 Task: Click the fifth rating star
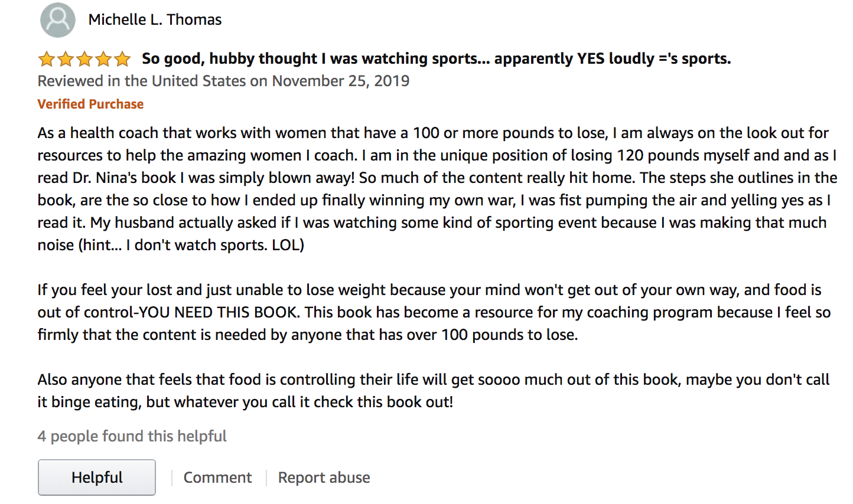click(x=122, y=59)
